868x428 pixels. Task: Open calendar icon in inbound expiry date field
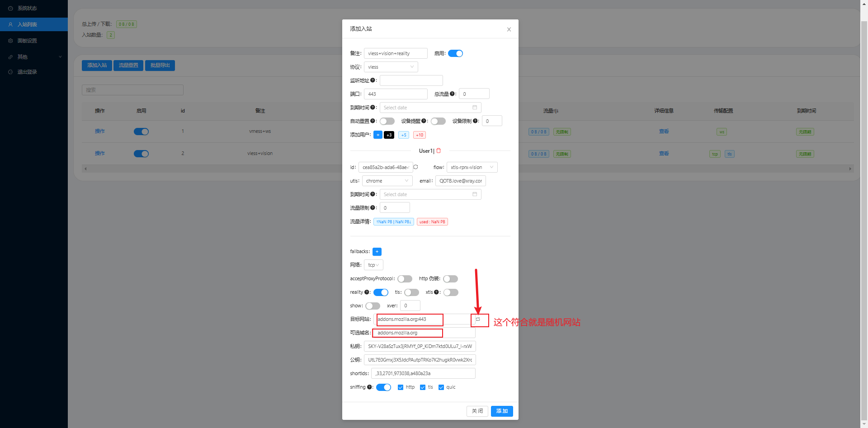click(x=475, y=108)
